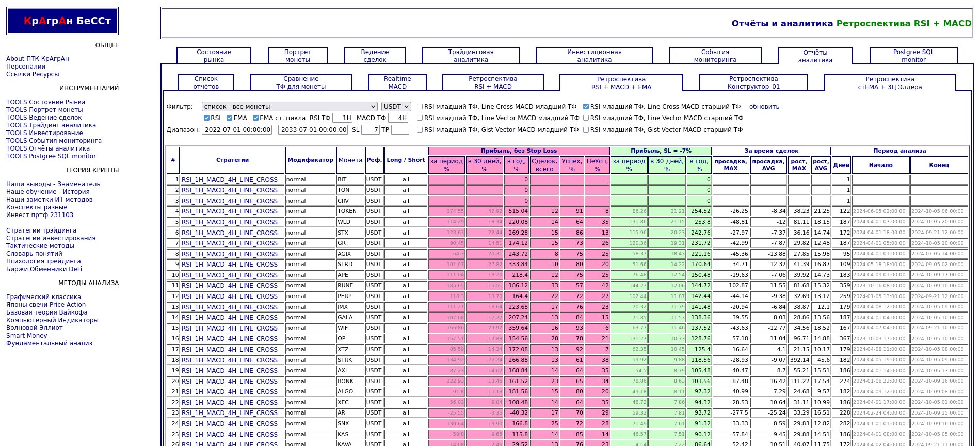
Task: Open the Realtime MACD subtab
Action: 397,82
